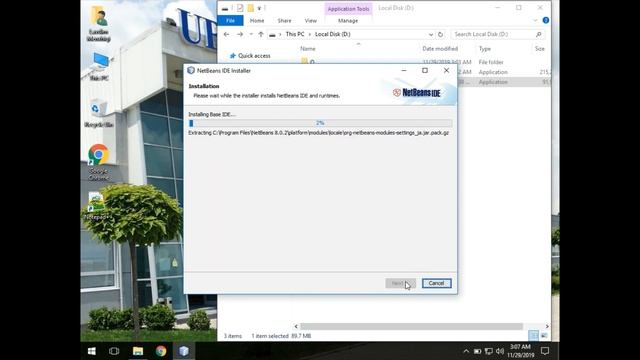Open Chrome from taskbar
This screenshot has width=640, height=360.
[x=161, y=351]
